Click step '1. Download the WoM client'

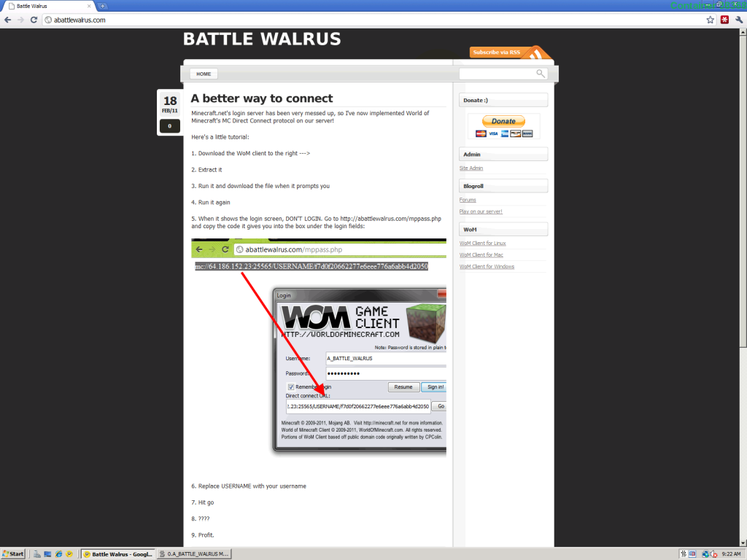251,153
